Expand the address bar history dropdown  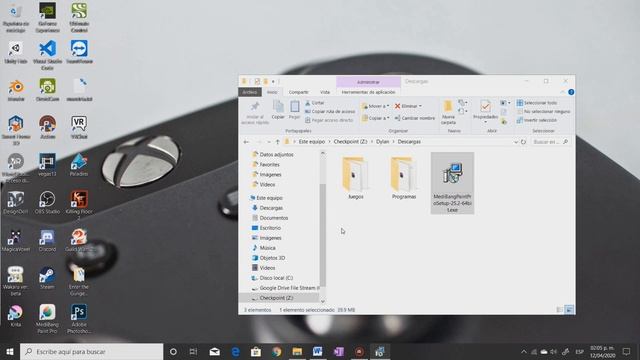(x=516, y=142)
